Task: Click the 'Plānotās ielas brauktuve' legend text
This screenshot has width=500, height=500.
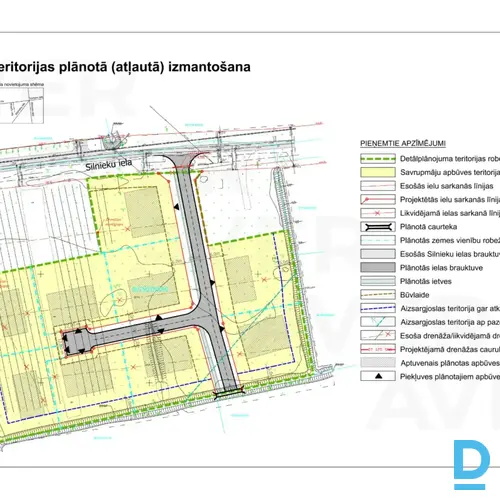Action: [441, 268]
